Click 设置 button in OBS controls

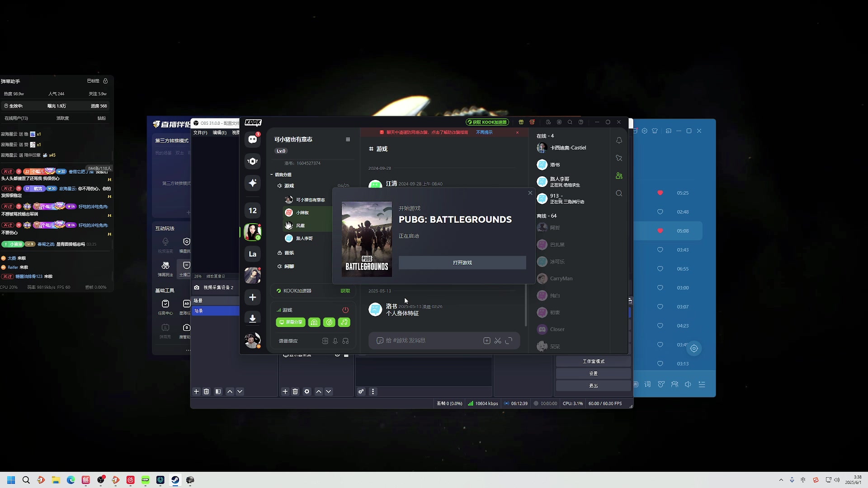tap(593, 374)
